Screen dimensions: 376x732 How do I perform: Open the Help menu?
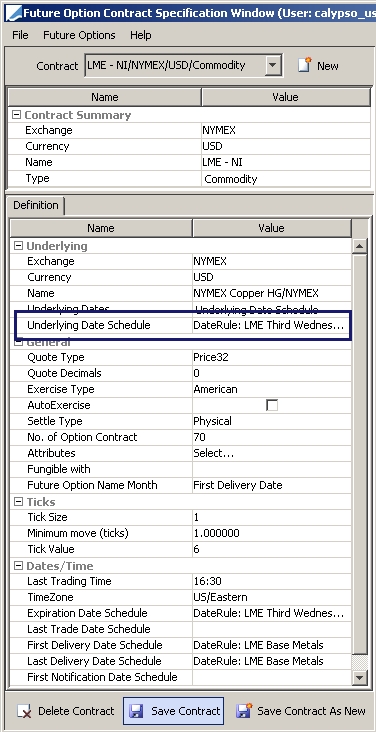[141, 35]
